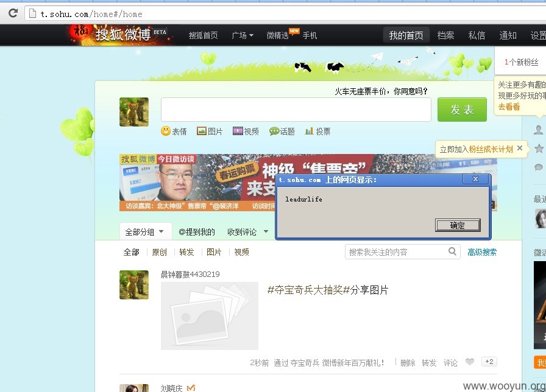The height and width of the screenshot is (392, 546).
Task: Insert an emoticon via 表情 icon
Action: tap(174, 131)
